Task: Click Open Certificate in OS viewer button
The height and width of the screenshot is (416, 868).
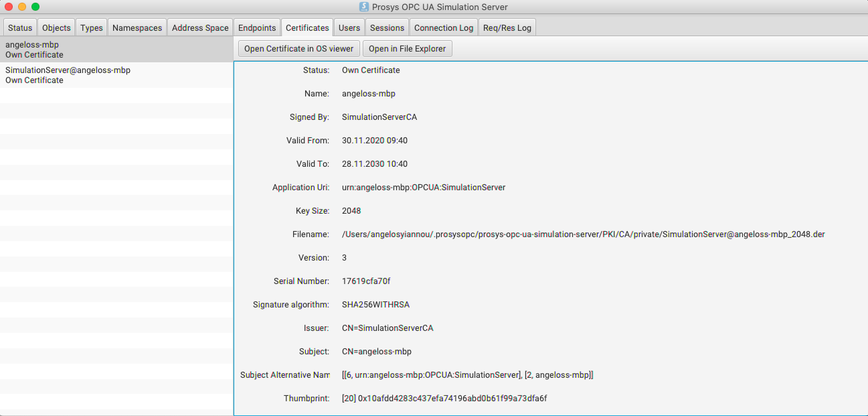Action: pyautogui.click(x=299, y=48)
